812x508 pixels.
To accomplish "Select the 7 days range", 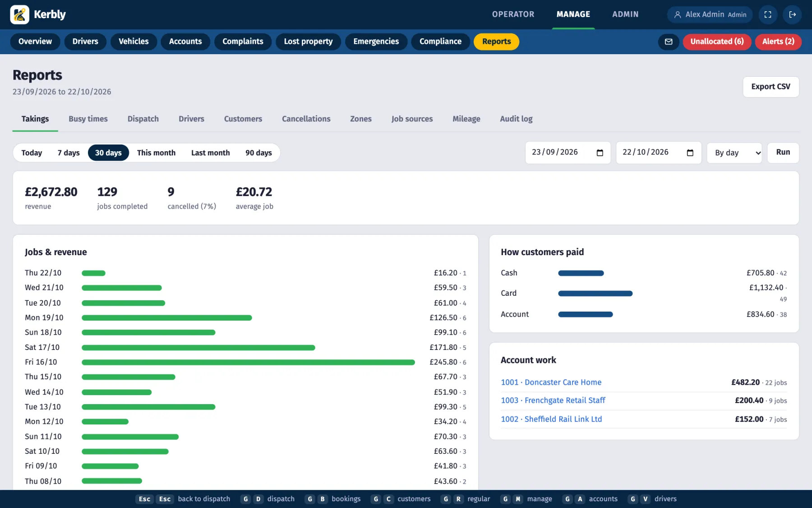I will (69, 153).
